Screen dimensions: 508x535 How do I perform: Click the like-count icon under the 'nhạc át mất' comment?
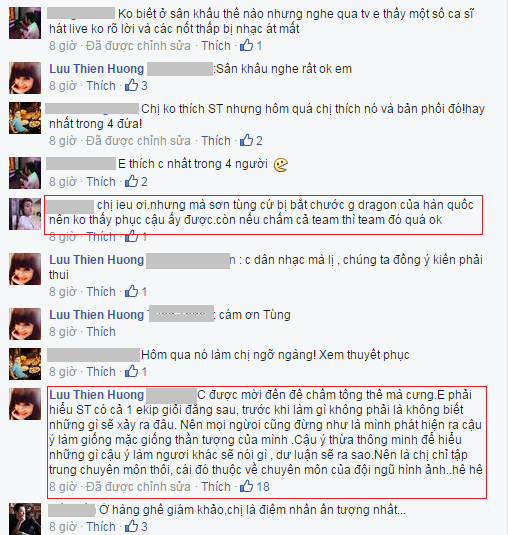[246, 45]
